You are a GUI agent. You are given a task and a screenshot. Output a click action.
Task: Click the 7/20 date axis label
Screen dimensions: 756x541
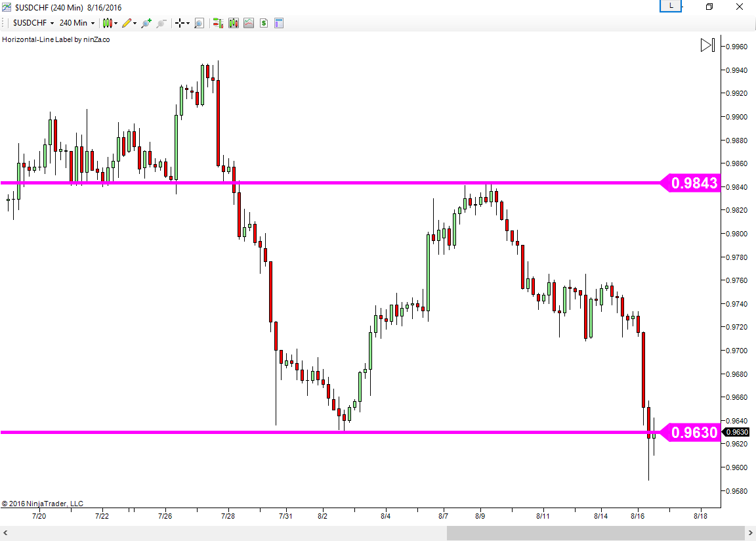(x=39, y=516)
